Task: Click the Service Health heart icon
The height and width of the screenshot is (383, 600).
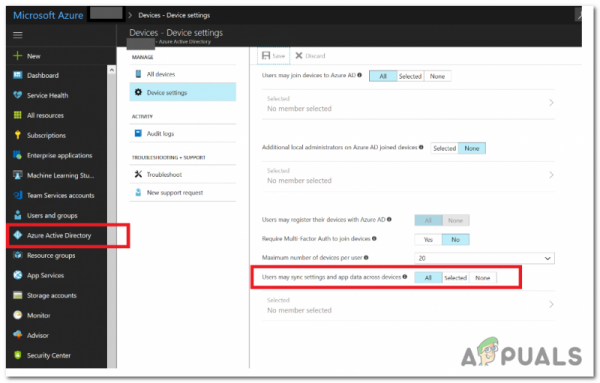Action: tap(18, 95)
